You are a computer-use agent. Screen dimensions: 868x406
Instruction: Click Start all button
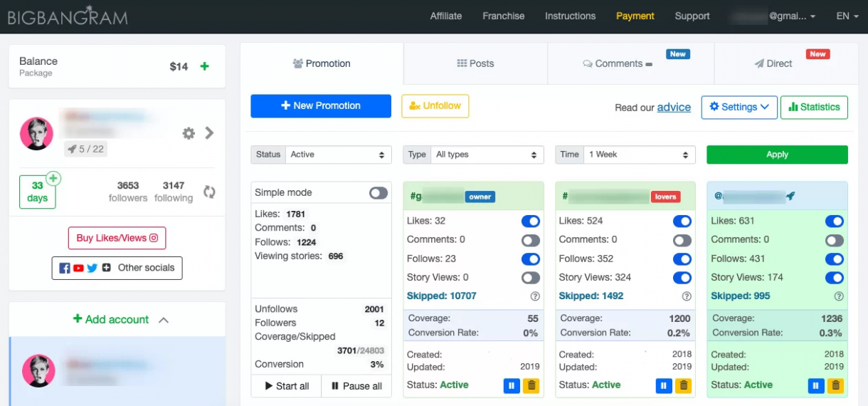286,386
